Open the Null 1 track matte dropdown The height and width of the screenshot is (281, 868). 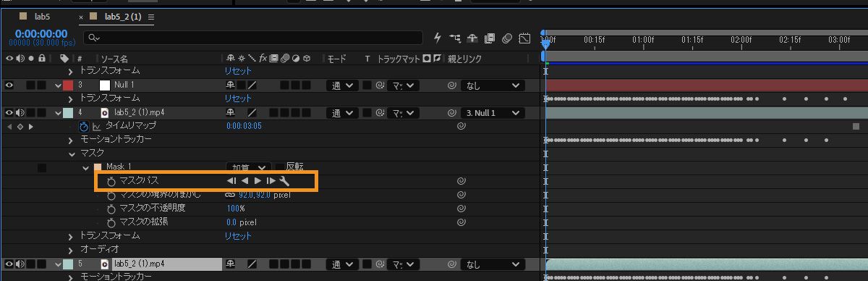pos(403,85)
